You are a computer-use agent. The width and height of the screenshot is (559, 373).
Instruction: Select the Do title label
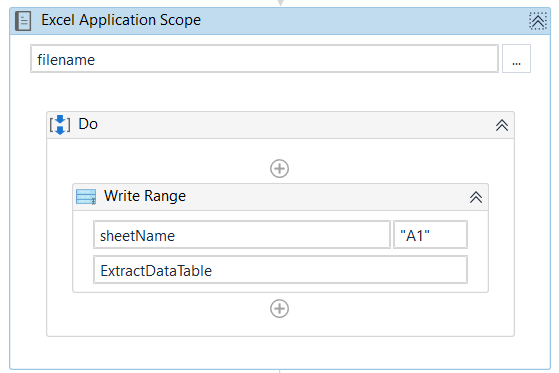(88, 124)
